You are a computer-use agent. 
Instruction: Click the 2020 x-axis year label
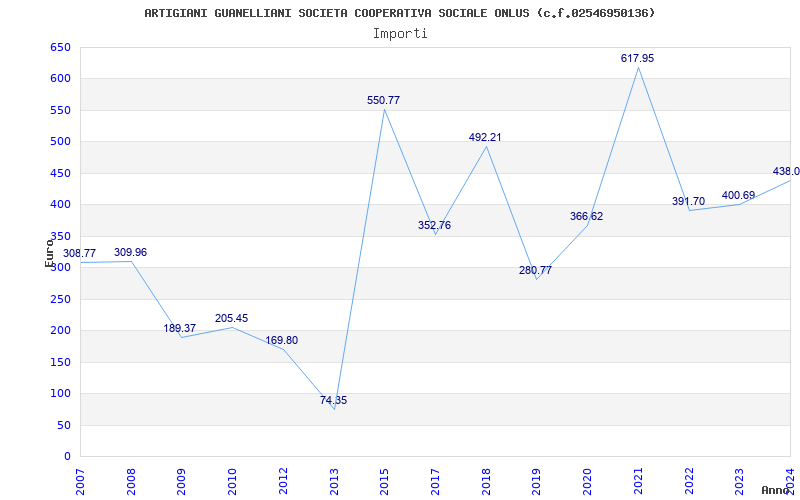pyautogui.click(x=587, y=482)
